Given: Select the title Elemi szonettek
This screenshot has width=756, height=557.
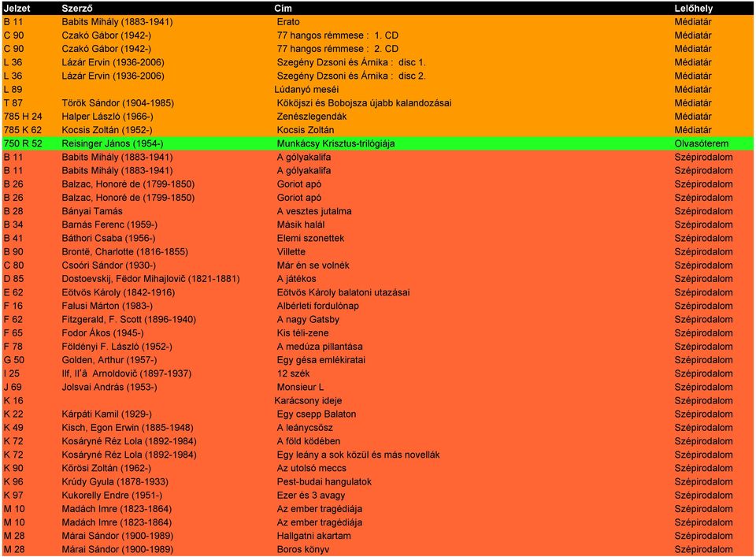Looking at the screenshot, I should click(310, 238).
